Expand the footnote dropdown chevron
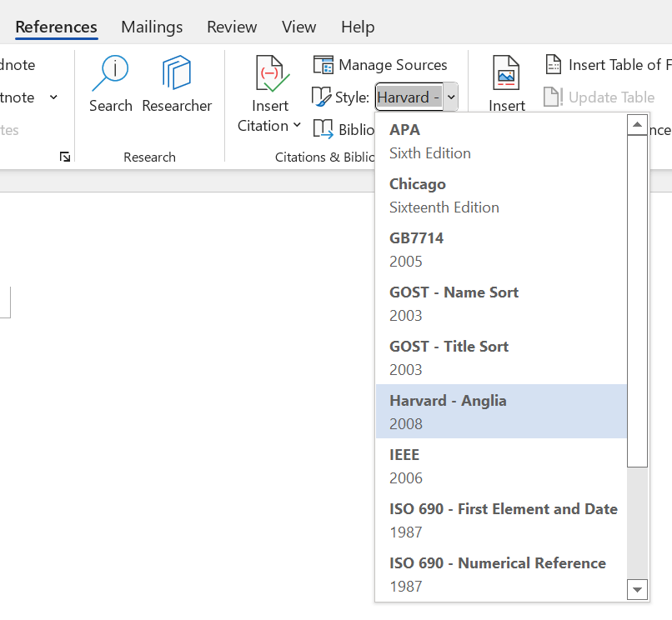The width and height of the screenshot is (672, 620). point(53,97)
